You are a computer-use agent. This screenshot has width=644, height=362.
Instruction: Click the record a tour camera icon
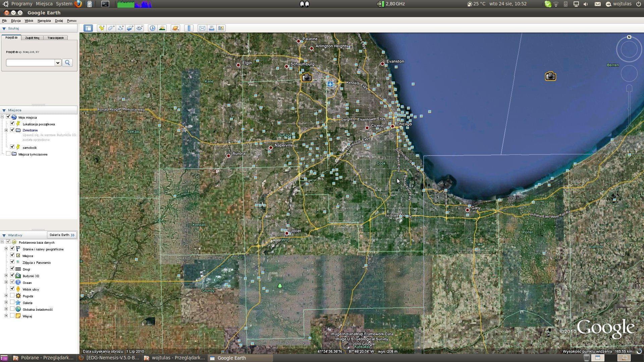tap(140, 28)
